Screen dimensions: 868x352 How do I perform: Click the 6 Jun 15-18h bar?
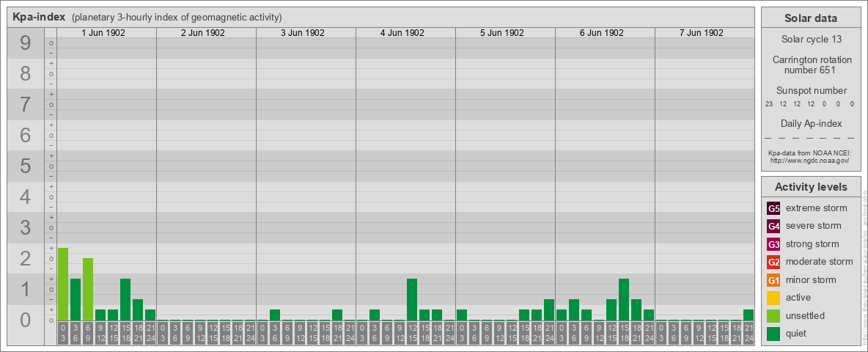click(x=624, y=299)
